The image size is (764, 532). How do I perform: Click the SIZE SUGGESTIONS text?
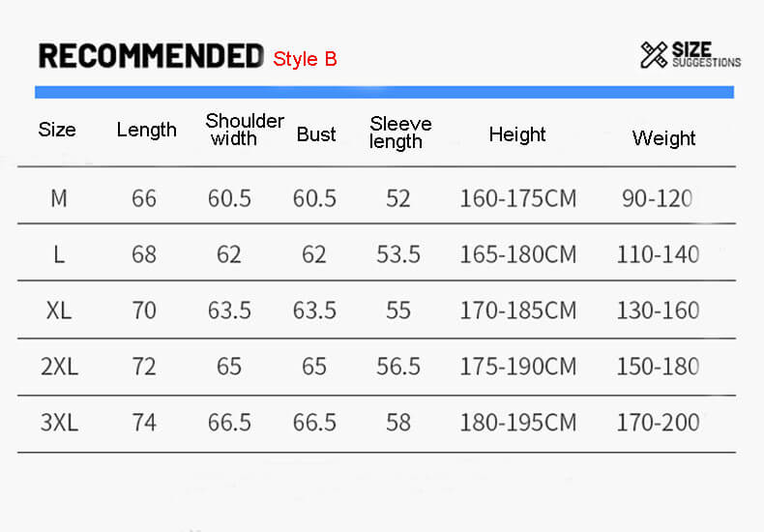[x=706, y=55]
